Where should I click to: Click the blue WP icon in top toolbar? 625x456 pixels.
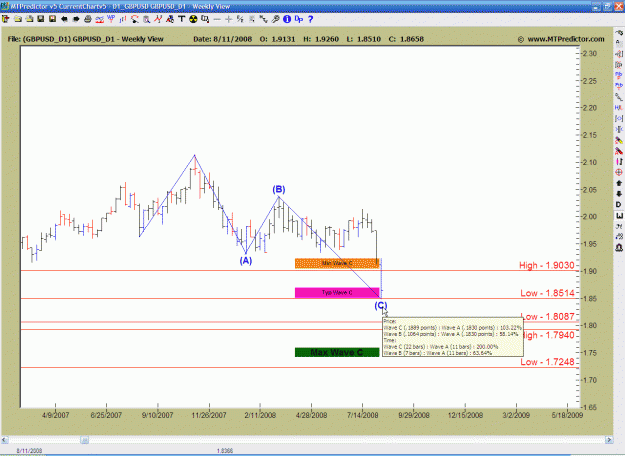pyautogui.click(x=111, y=19)
